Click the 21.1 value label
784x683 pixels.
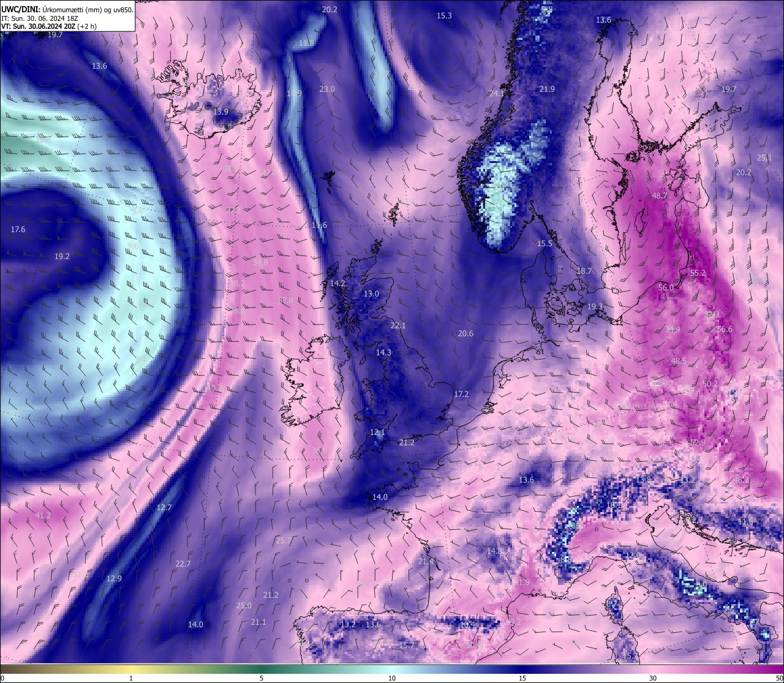click(x=258, y=622)
